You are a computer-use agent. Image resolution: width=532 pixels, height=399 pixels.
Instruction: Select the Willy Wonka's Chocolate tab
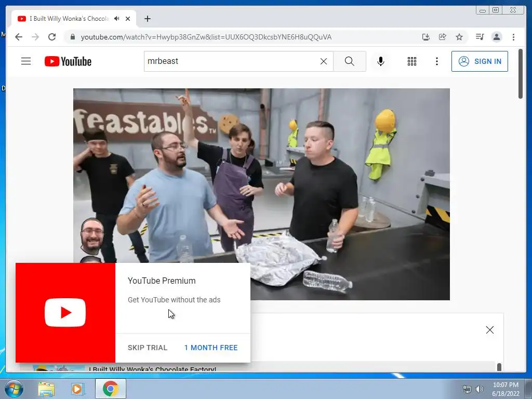point(74,19)
